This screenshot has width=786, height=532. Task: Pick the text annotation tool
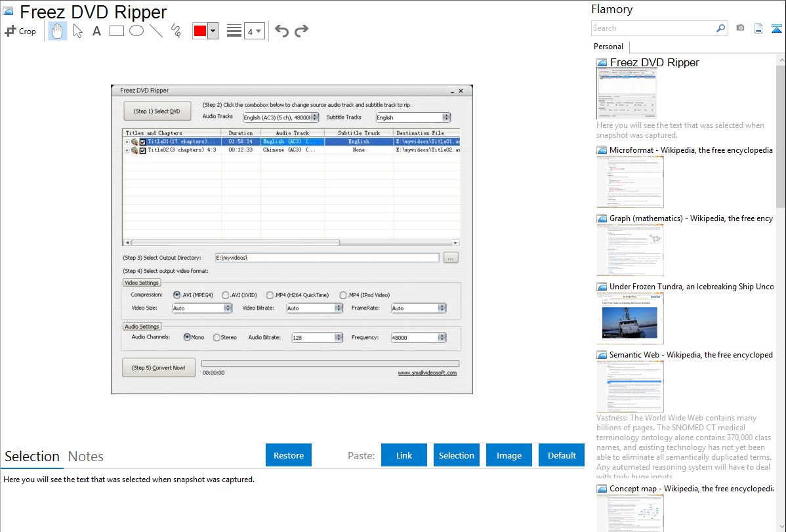[x=96, y=31]
